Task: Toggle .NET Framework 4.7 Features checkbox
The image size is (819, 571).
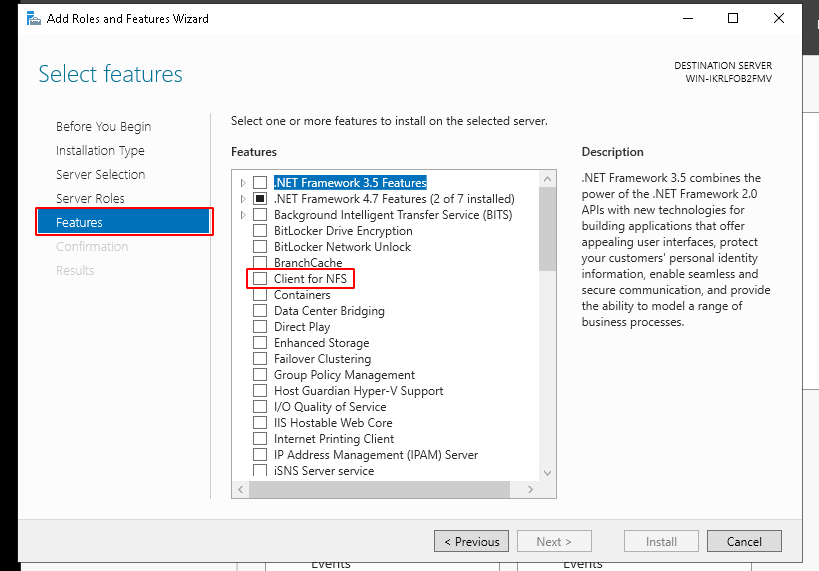Action: coord(260,199)
